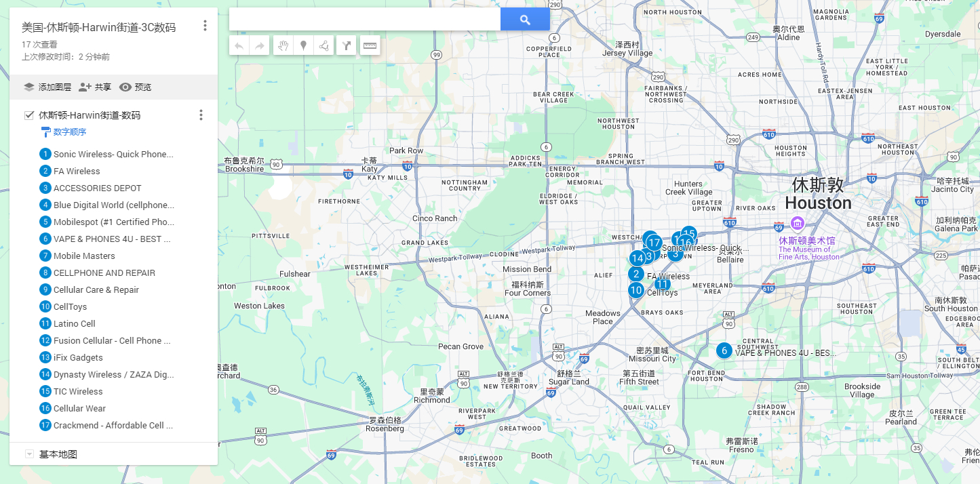Screen dimensions: 980x484
Task: Open 预览 preview with the eye icon
Action: pos(136,87)
